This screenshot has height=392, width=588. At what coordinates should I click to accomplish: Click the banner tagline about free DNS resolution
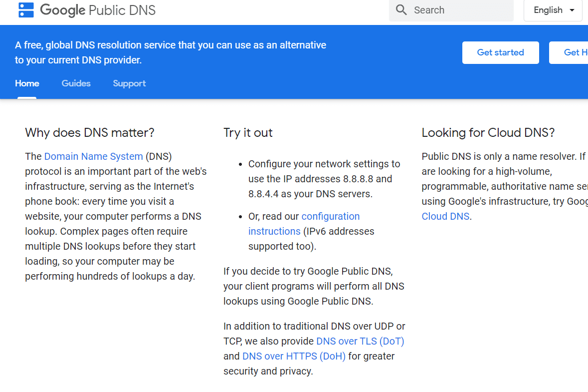pos(170,52)
